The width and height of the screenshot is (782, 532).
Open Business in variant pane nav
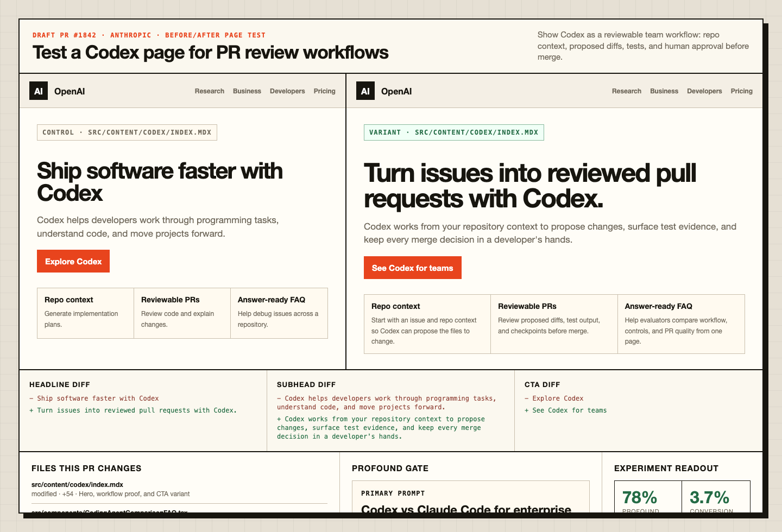[664, 91]
